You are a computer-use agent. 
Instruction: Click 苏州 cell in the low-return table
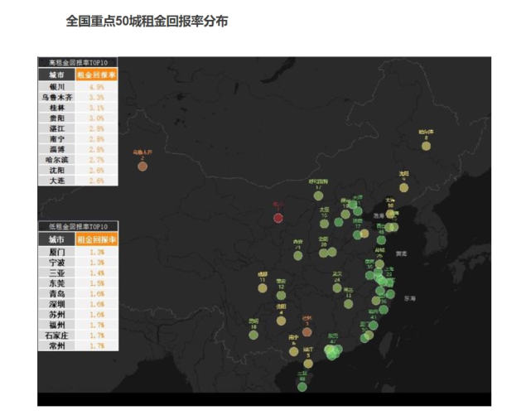click(57, 315)
